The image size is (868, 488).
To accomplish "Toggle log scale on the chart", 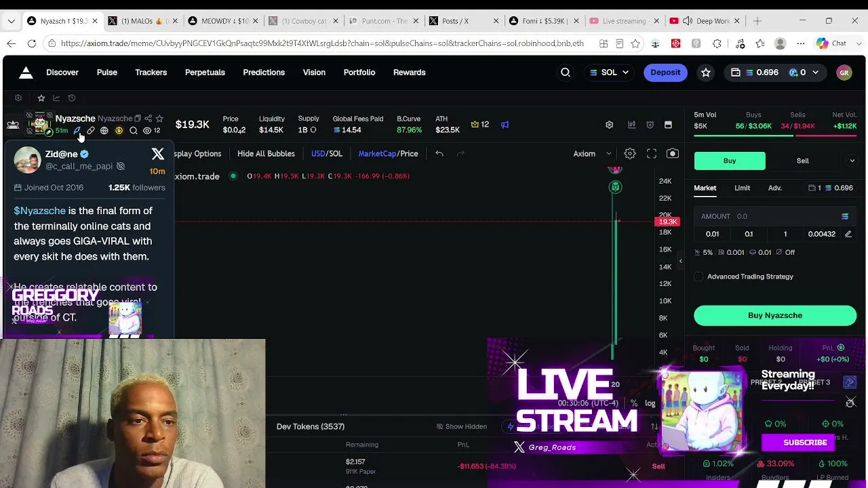I will pyautogui.click(x=650, y=403).
